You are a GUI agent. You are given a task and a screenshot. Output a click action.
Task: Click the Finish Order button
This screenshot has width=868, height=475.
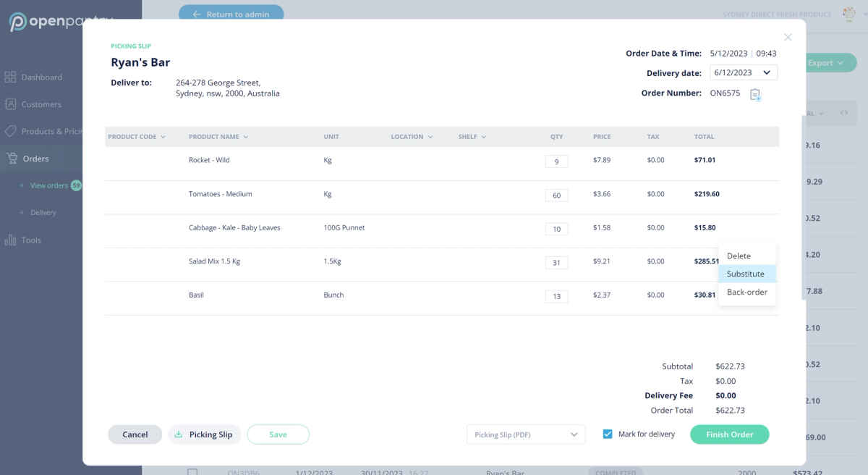click(730, 434)
